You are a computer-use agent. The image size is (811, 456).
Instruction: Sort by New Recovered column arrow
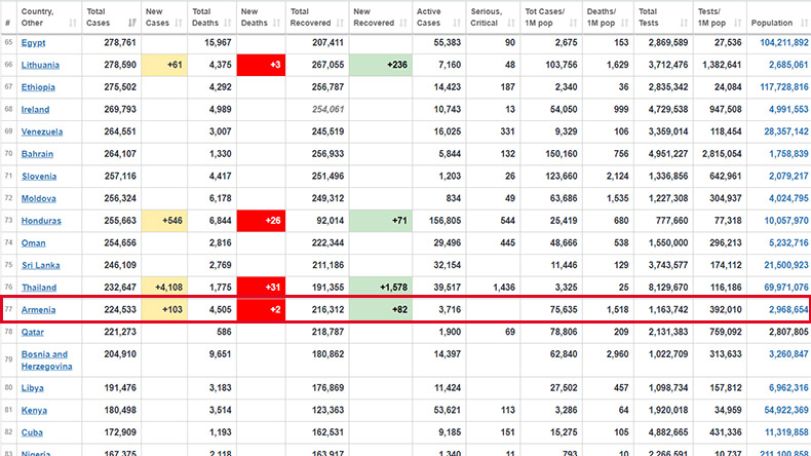click(403, 23)
